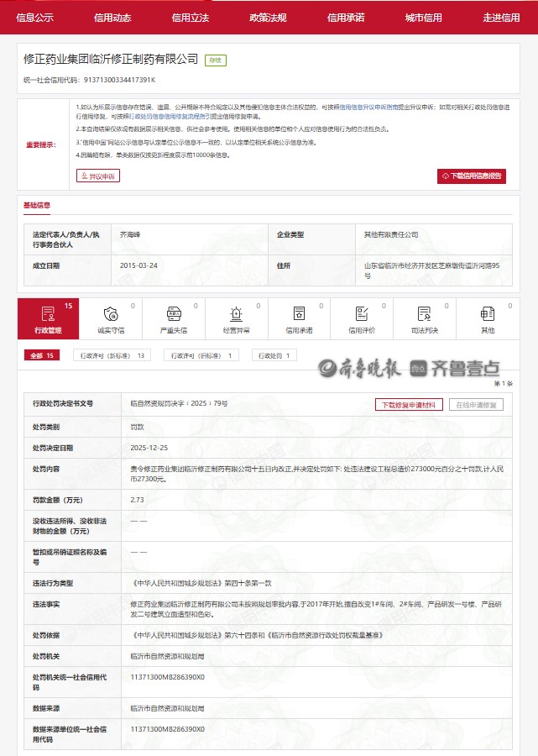Click the 存续 status badge
This screenshot has width=538, height=756.
[216, 60]
